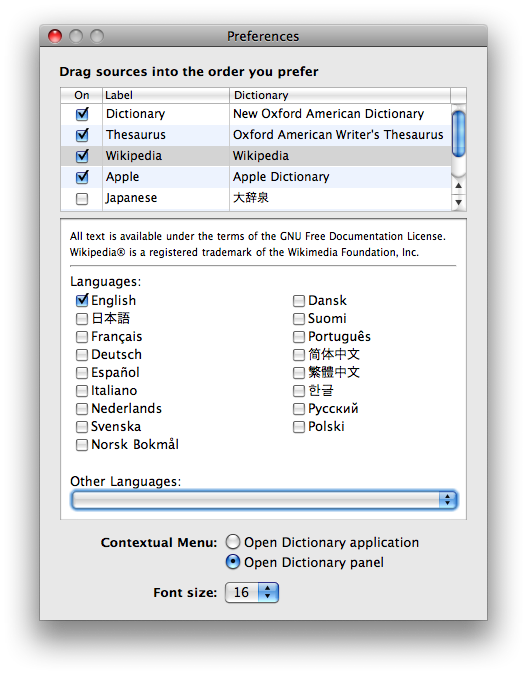Enable the Português language checkbox
Viewport: 527px width, 675px height.
[299, 337]
